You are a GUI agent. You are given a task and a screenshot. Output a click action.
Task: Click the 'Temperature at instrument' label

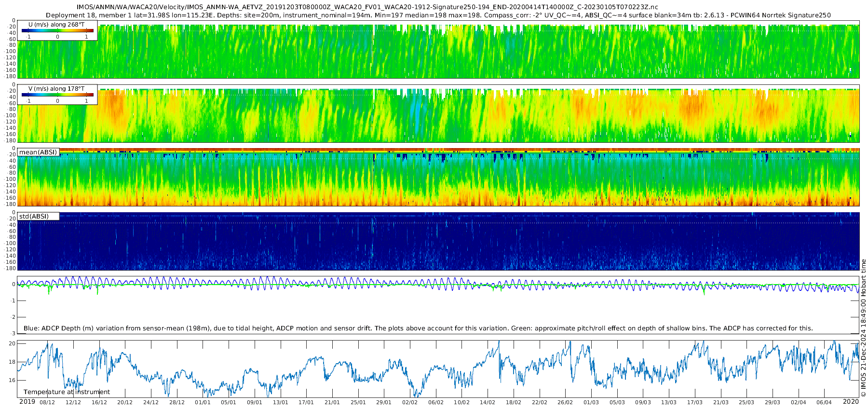pos(67,392)
